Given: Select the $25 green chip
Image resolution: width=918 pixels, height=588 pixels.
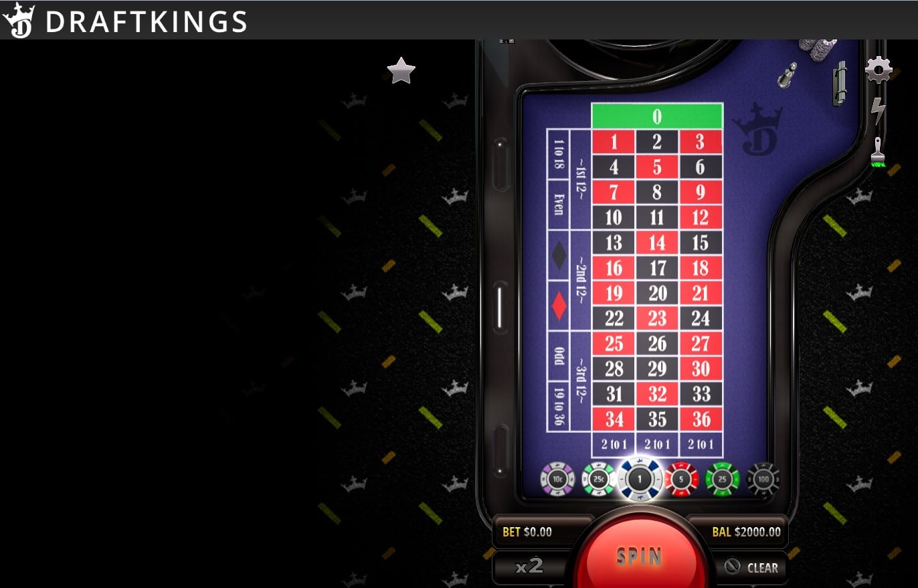Looking at the screenshot, I should tap(723, 479).
